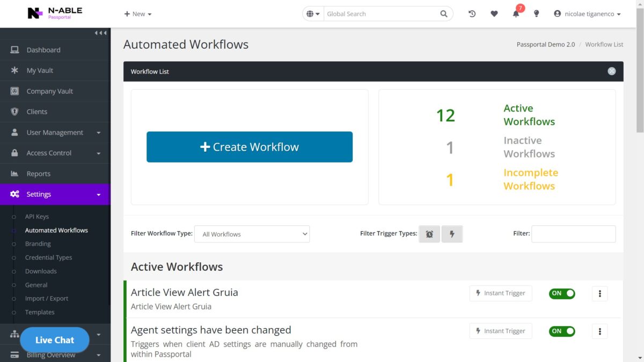Select Automated Workflows under Settings
This screenshot has height=362, width=644.
pos(56,230)
